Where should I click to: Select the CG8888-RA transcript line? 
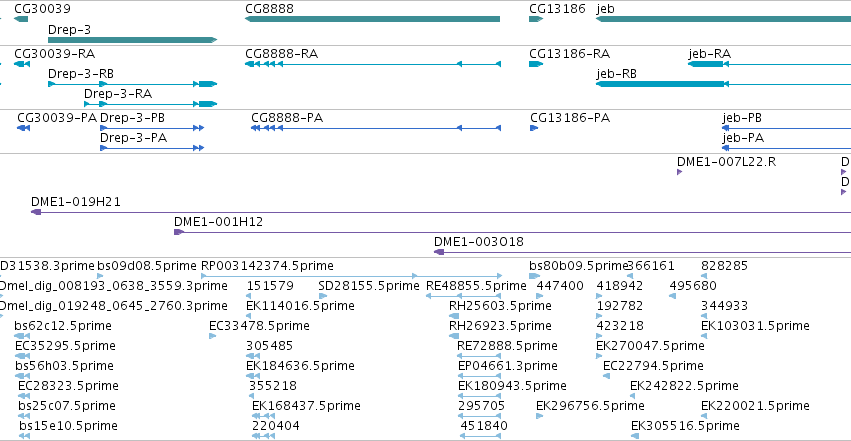(373, 64)
